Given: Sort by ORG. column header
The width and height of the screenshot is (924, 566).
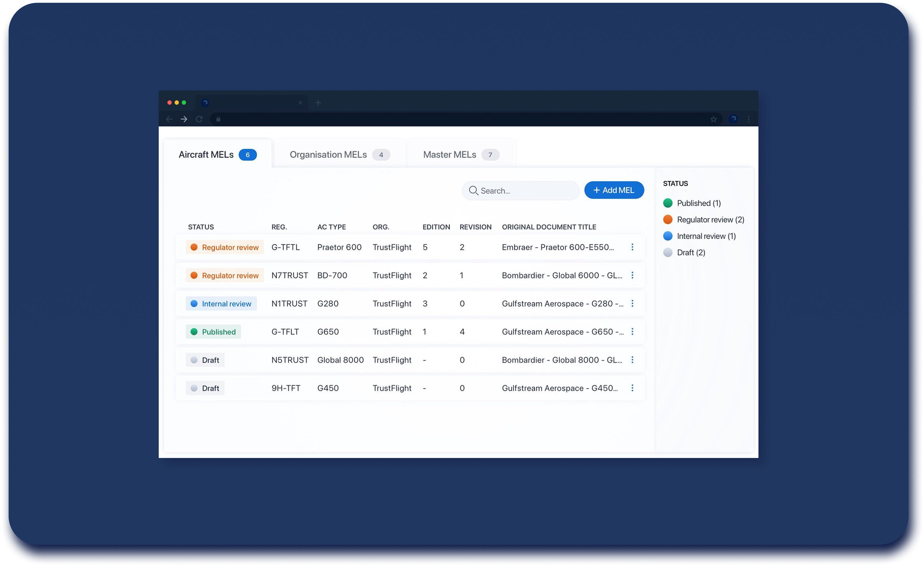Looking at the screenshot, I should (x=381, y=227).
